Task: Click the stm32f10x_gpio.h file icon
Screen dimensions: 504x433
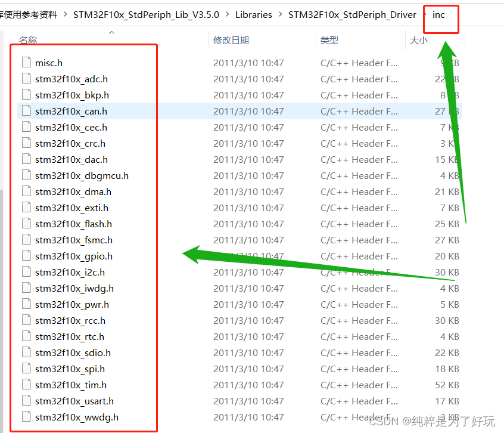Action: click(26, 255)
